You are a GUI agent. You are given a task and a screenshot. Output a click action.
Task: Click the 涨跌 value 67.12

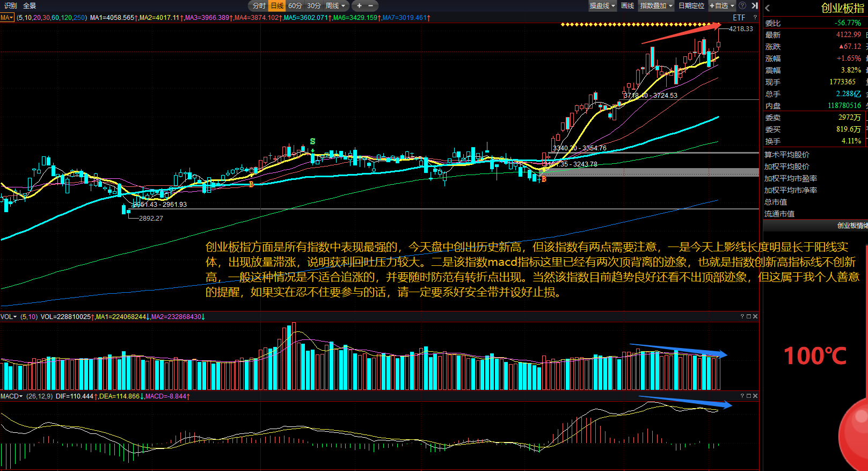(x=850, y=47)
